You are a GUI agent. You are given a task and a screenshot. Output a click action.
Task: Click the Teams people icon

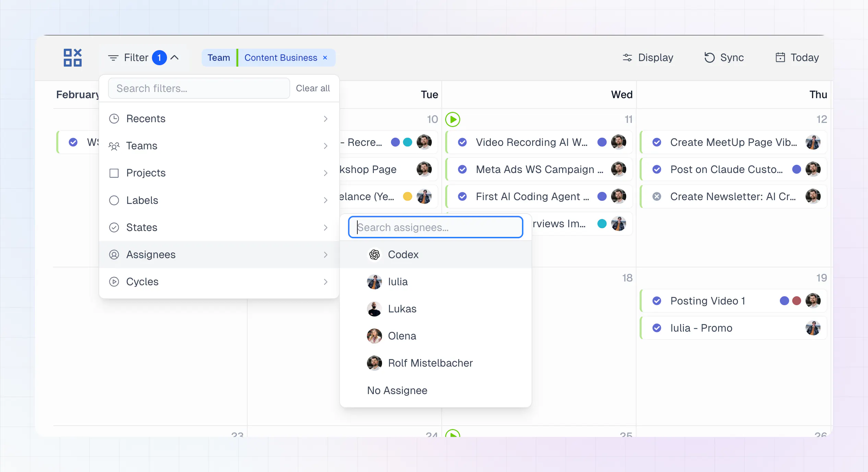pyautogui.click(x=114, y=146)
